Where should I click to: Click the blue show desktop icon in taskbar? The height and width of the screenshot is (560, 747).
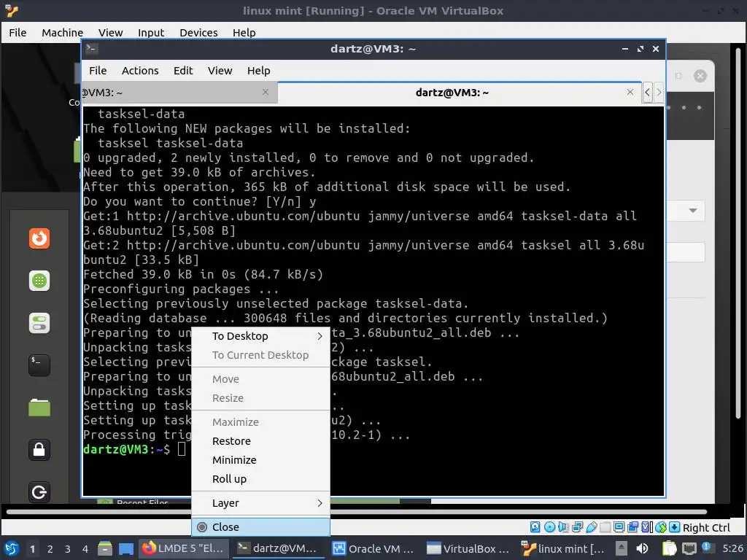click(x=125, y=548)
